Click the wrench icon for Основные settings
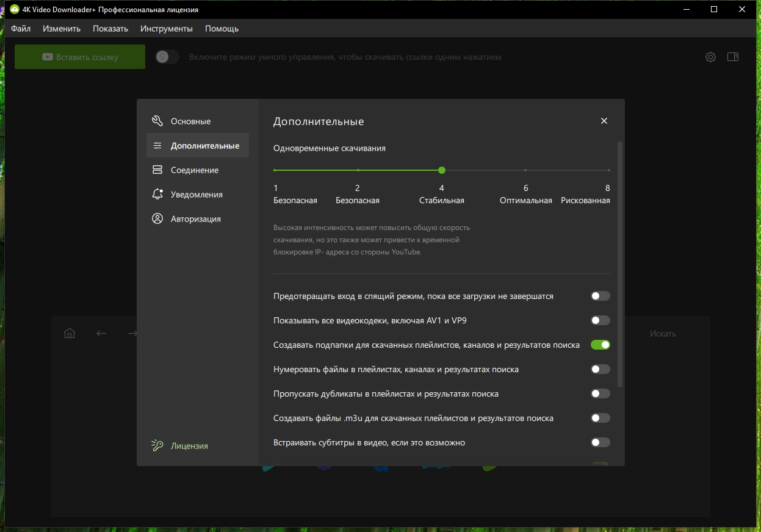 tap(157, 121)
